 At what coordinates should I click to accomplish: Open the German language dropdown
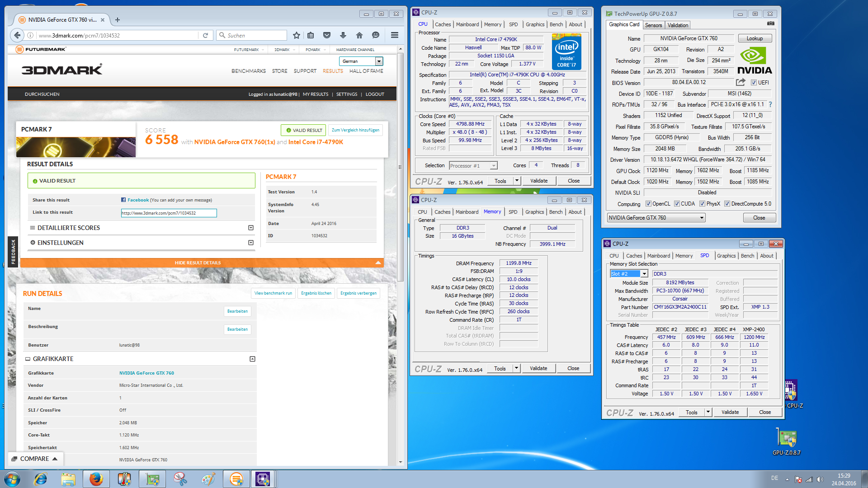(361, 61)
